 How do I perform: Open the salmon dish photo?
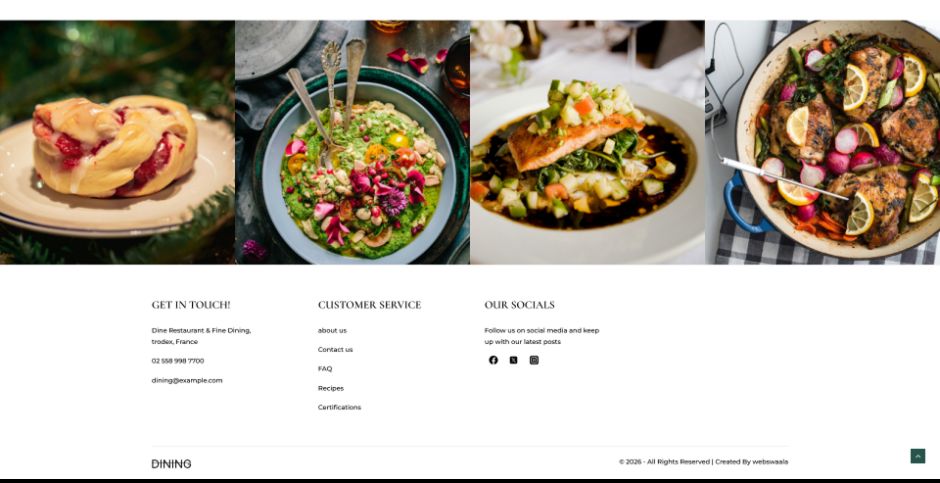click(x=588, y=143)
